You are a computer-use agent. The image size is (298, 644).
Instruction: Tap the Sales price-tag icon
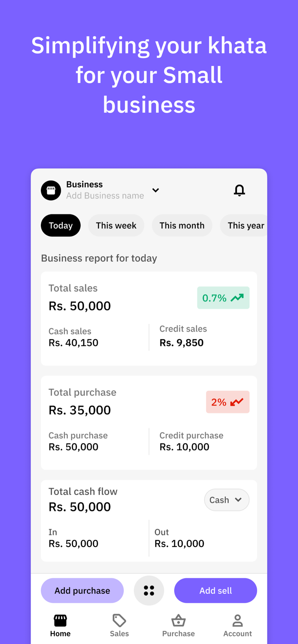pyautogui.click(x=119, y=620)
